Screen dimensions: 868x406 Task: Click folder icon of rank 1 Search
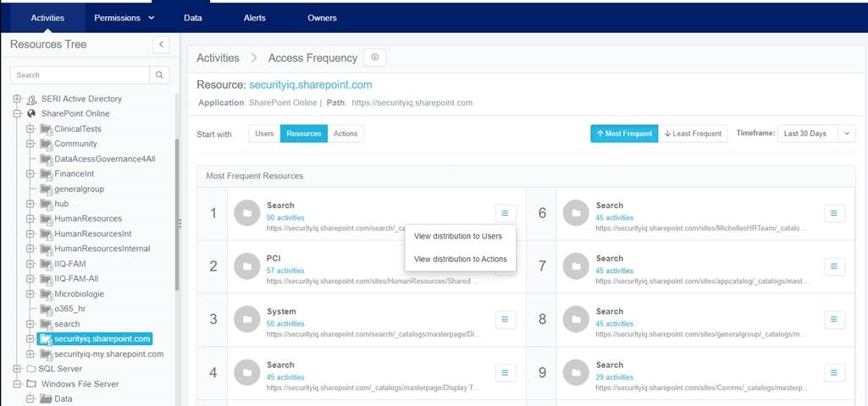[x=246, y=213]
